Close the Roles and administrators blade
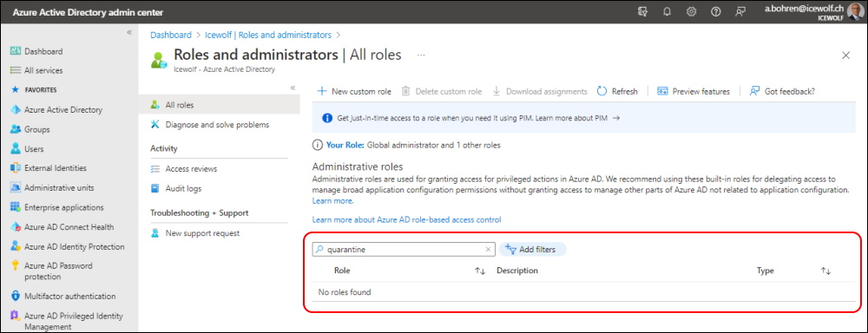Viewport: 868px width, 333px height. (x=845, y=55)
